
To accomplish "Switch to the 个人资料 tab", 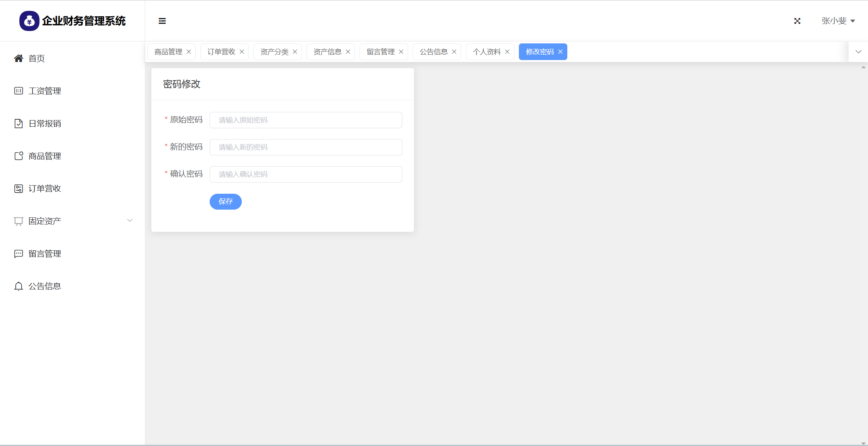I will click(x=487, y=52).
